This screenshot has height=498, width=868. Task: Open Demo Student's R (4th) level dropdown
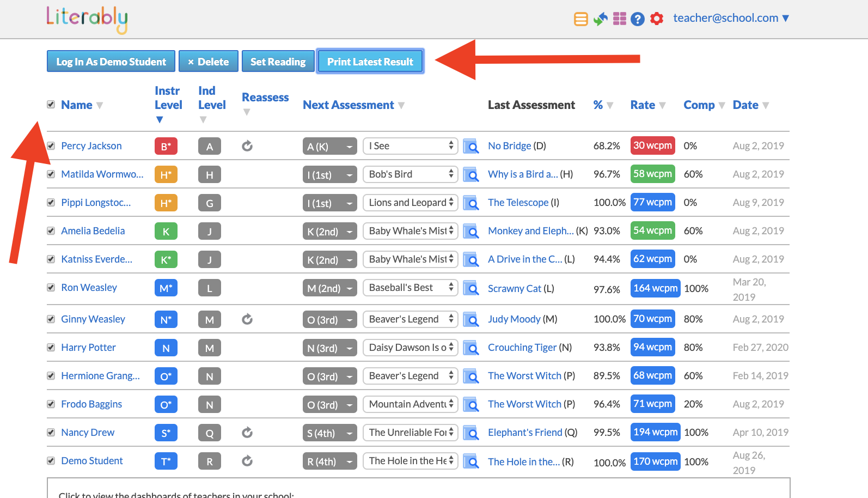point(330,461)
